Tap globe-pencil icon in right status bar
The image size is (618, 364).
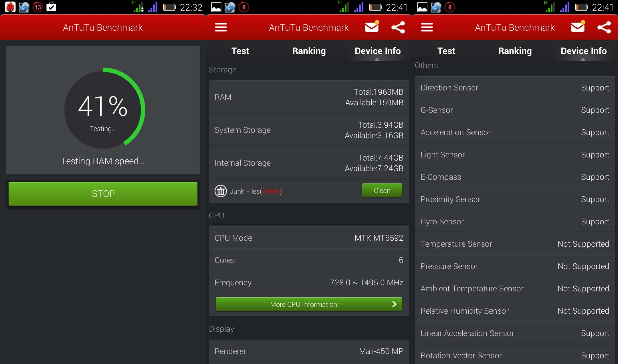[x=436, y=7]
